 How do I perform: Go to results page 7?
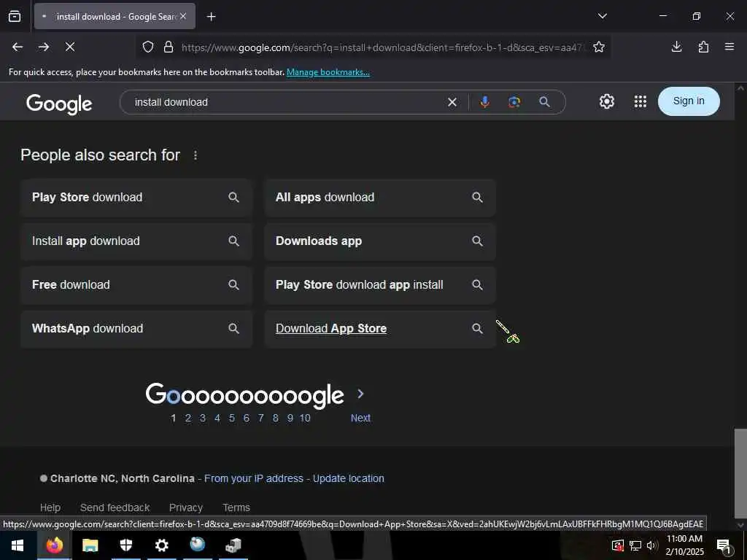tap(260, 418)
